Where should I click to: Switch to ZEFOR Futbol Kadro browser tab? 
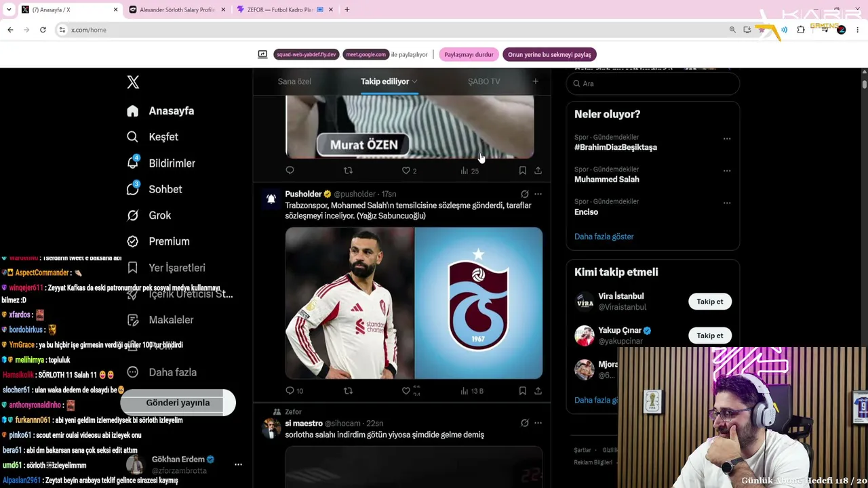285,9
